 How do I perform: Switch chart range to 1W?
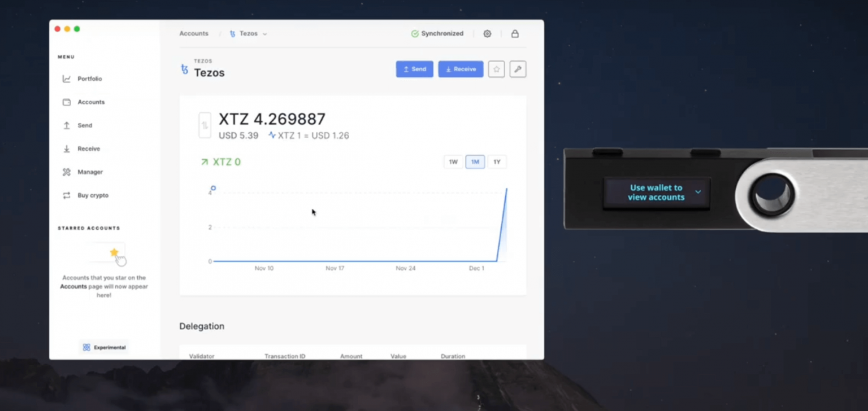[453, 161]
